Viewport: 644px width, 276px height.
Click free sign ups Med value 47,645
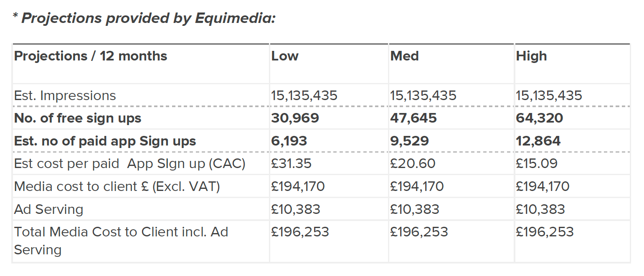(413, 118)
